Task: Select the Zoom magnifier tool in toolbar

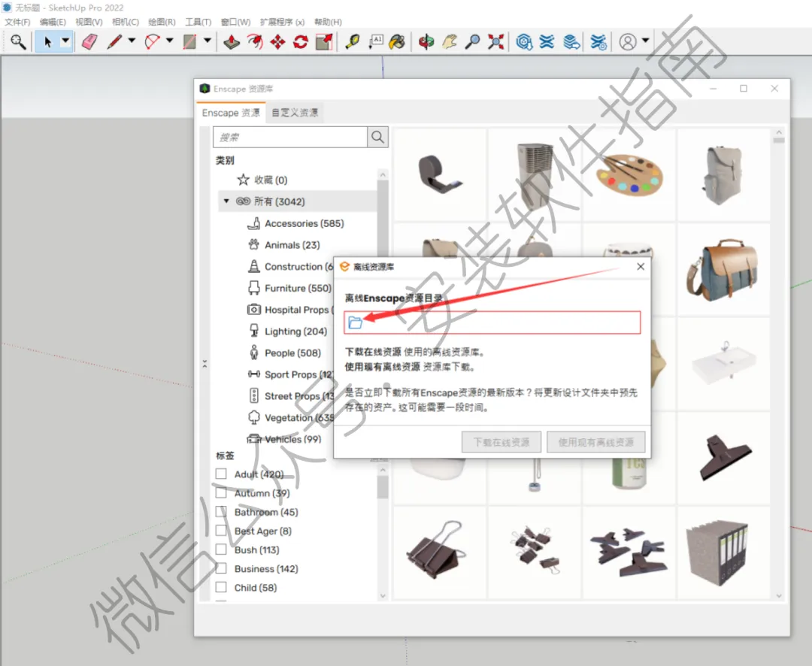Action: pos(18,42)
